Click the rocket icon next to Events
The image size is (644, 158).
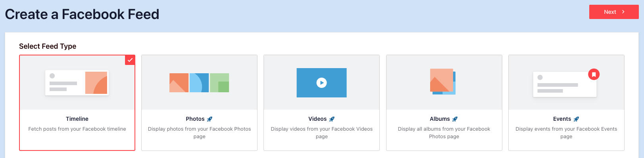pyautogui.click(x=577, y=119)
